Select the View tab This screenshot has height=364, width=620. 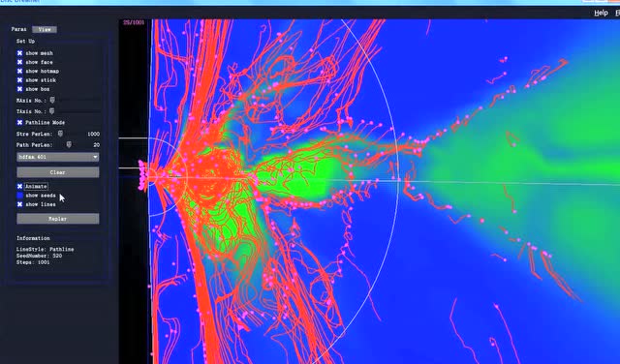(x=45, y=29)
